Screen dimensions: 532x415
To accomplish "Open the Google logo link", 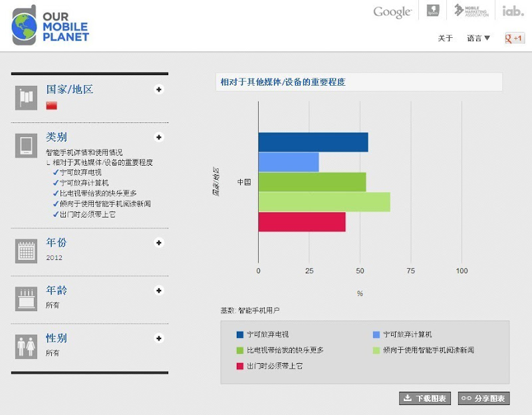I will (392, 12).
